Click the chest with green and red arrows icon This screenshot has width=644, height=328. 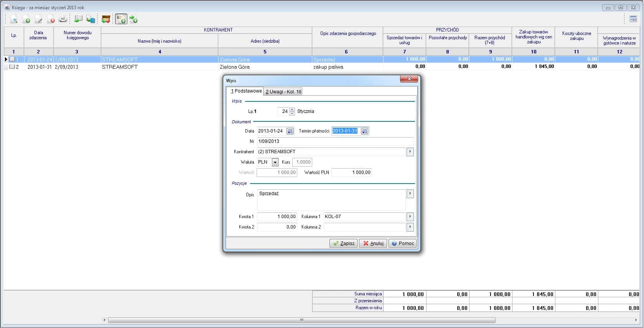(x=106, y=19)
